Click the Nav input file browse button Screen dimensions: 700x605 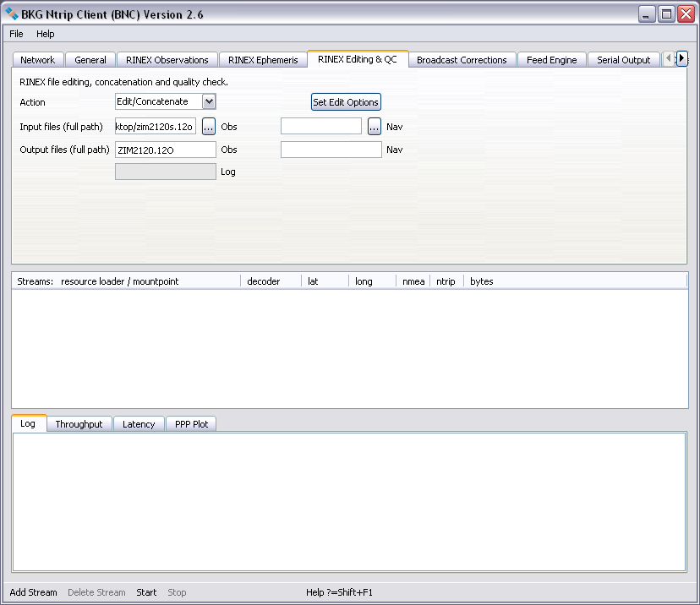coord(375,127)
